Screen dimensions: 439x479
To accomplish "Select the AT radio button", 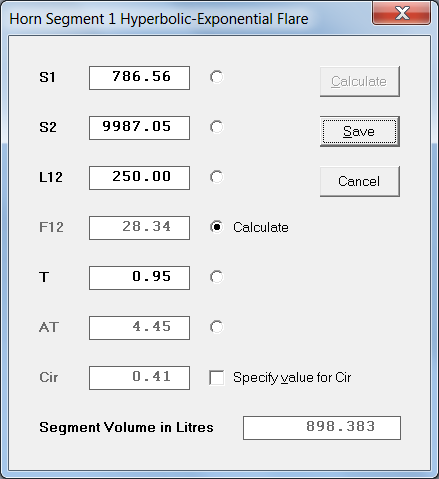I will [x=216, y=327].
